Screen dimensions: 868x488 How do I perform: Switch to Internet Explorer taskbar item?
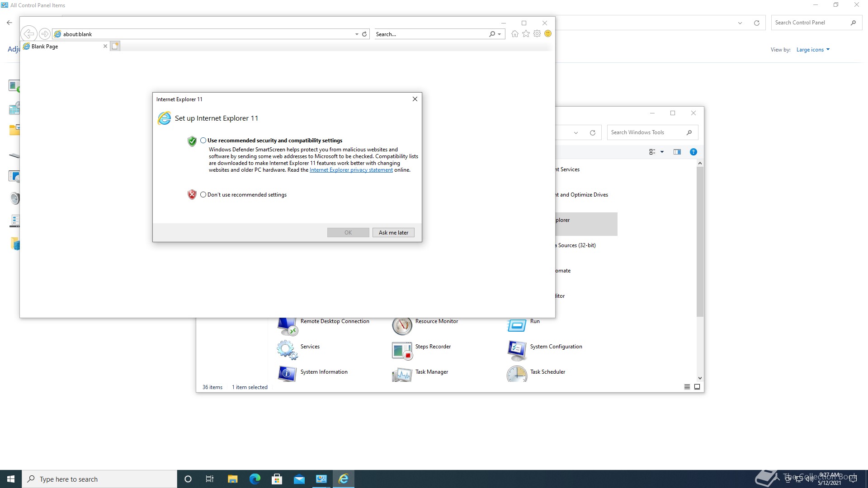[x=344, y=479]
